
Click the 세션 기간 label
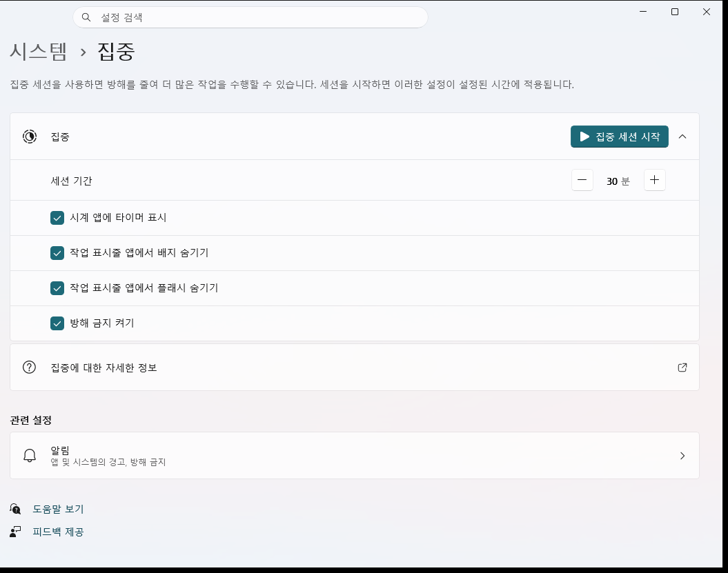[71, 181]
